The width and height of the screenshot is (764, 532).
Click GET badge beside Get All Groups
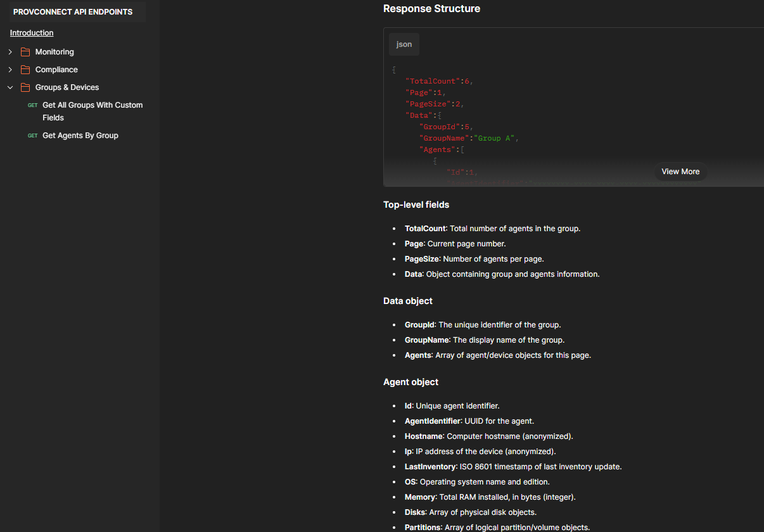tap(33, 106)
